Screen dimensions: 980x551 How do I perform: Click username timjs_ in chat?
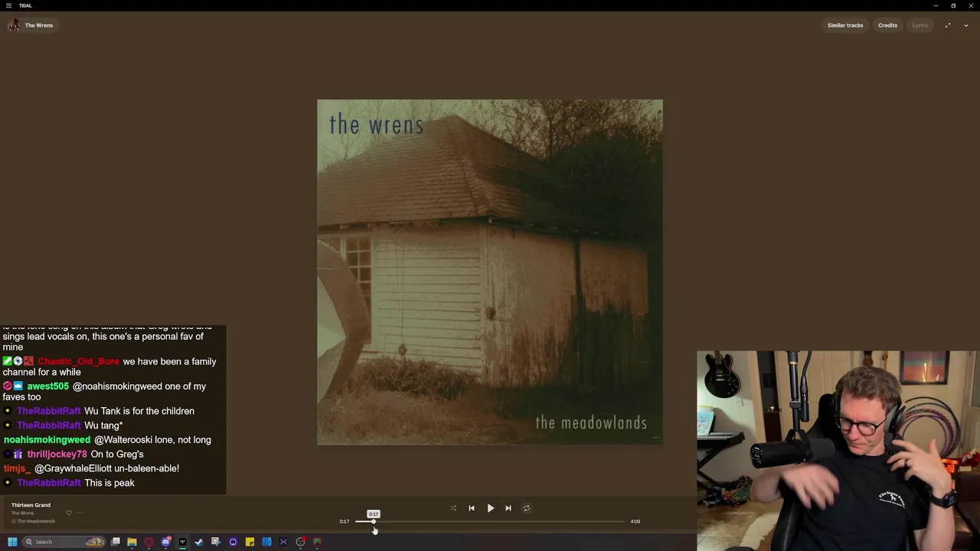click(x=17, y=468)
